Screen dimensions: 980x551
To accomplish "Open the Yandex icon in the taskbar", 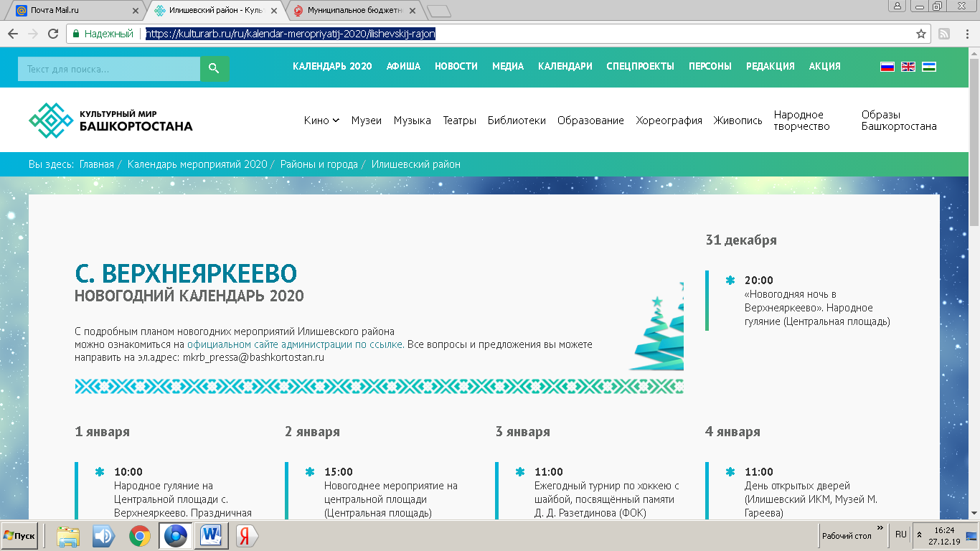I will 246,536.
